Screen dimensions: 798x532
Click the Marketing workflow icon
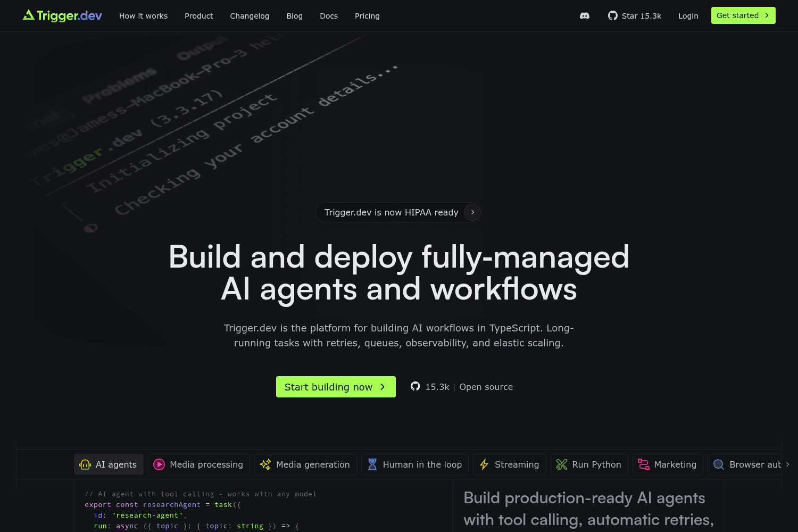(x=644, y=464)
